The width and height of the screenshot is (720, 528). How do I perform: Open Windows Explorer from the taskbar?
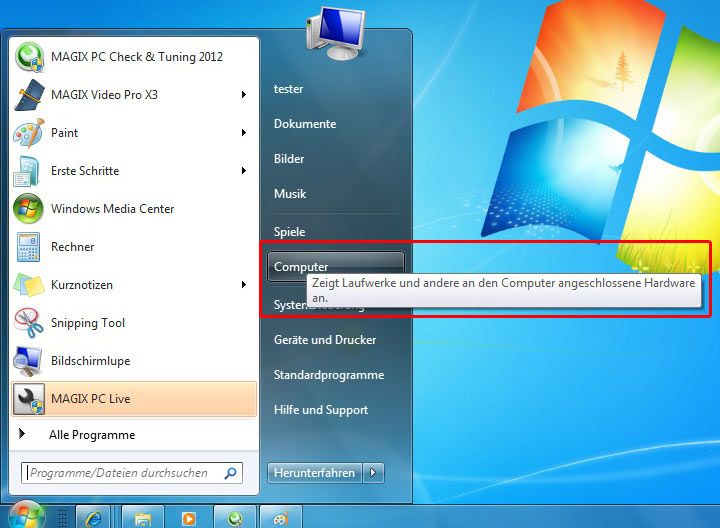coord(143,518)
